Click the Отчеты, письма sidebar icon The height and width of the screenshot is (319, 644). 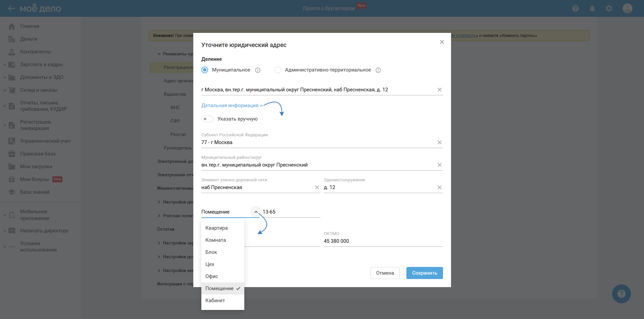point(12,106)
